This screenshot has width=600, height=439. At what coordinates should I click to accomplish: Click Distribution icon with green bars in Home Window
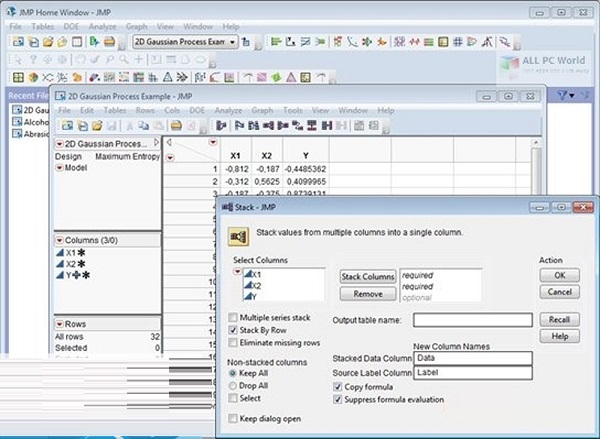pyautogui.click(x=276, y=41)
